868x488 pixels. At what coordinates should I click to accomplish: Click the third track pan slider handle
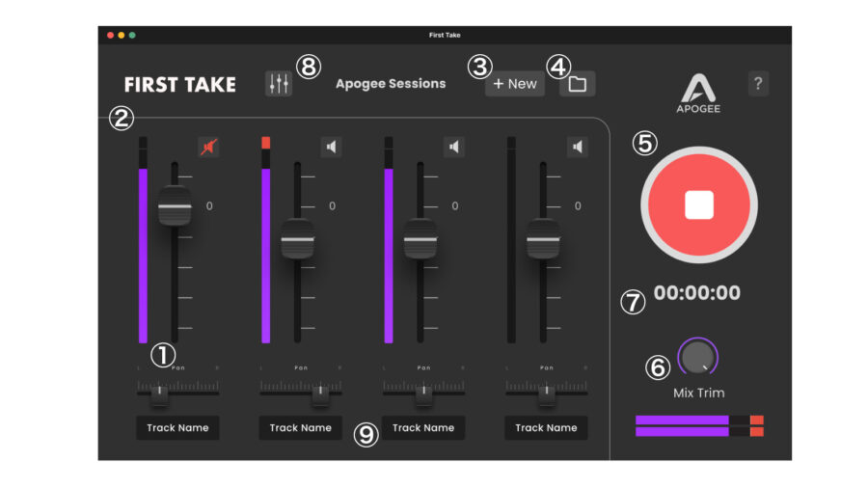pos(424,395)
